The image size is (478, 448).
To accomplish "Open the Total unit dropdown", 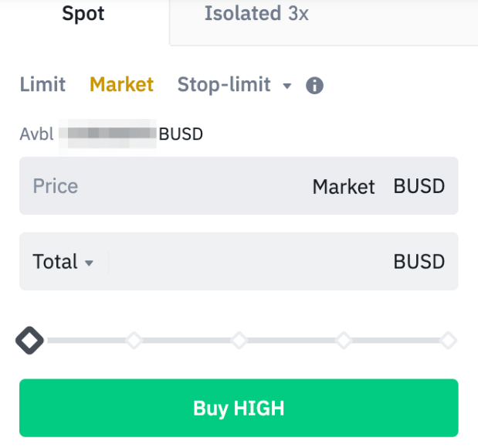I will pyautogui.click(x=89, y=263).
